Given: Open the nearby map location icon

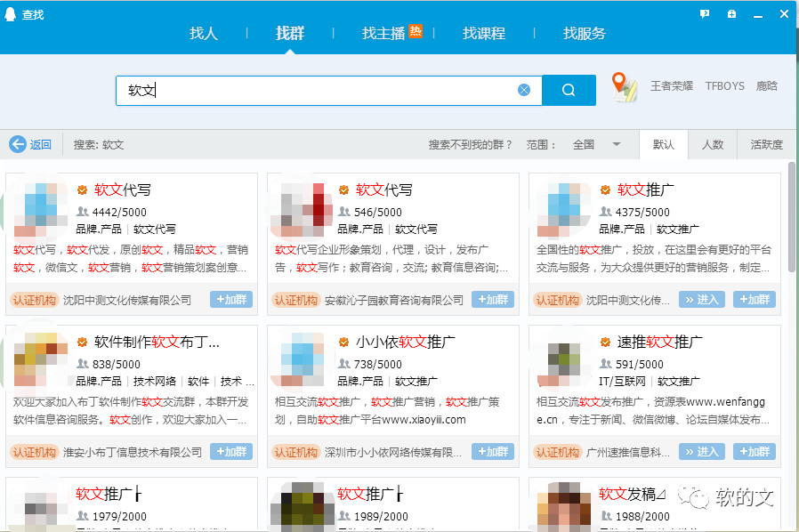Looking at the screenshot, I should pos(625,86).
